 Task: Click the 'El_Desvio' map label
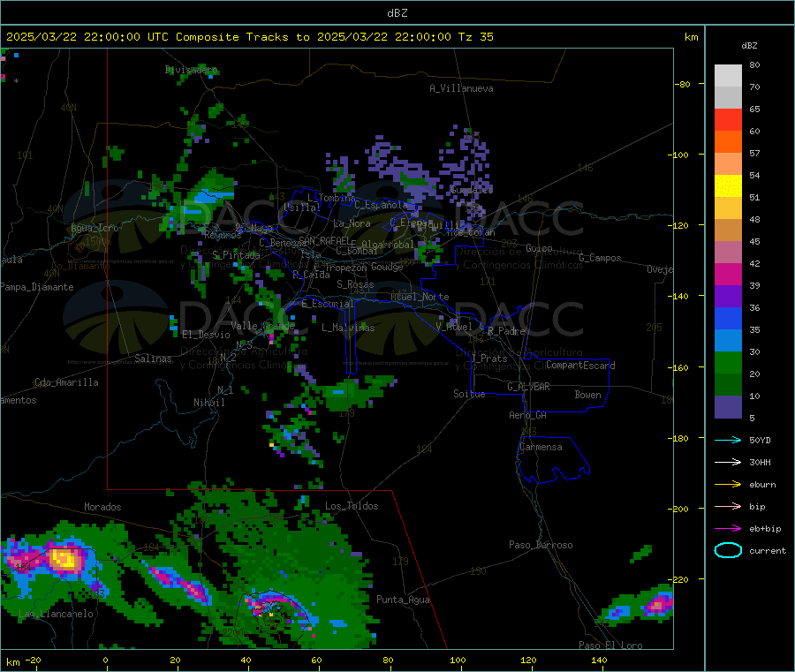206,335
